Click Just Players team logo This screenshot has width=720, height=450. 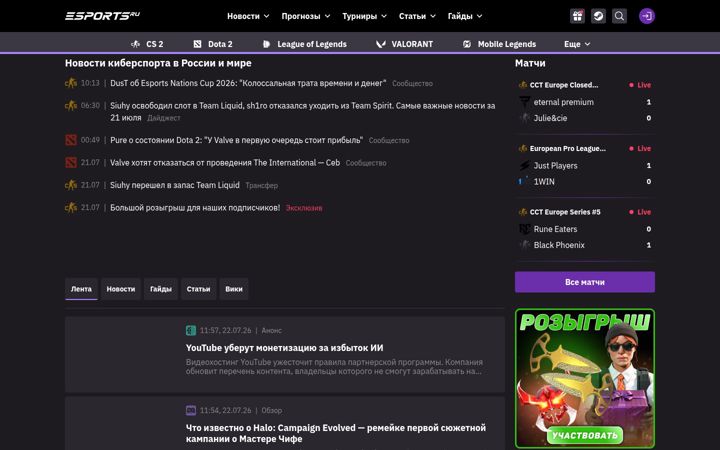coord(524,165)
